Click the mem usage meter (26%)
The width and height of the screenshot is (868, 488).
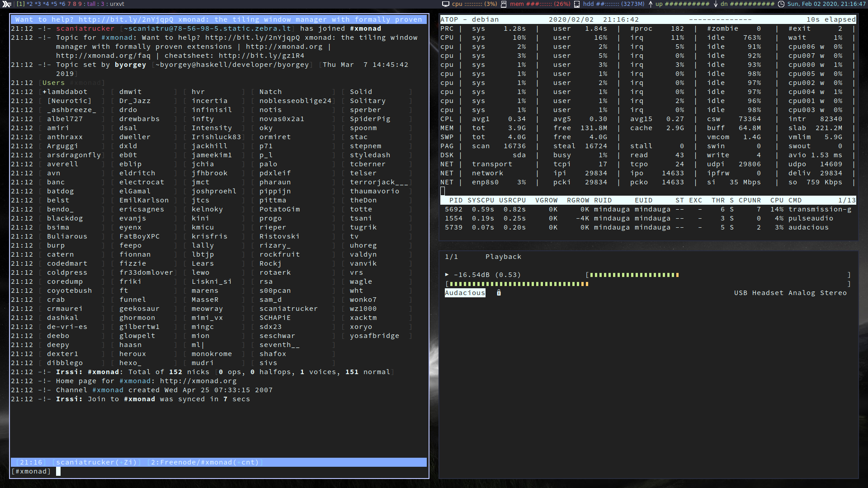pos(540,4)
